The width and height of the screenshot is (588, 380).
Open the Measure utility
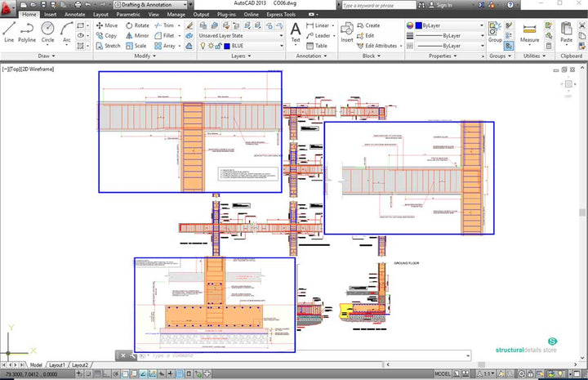coord(529,32)
